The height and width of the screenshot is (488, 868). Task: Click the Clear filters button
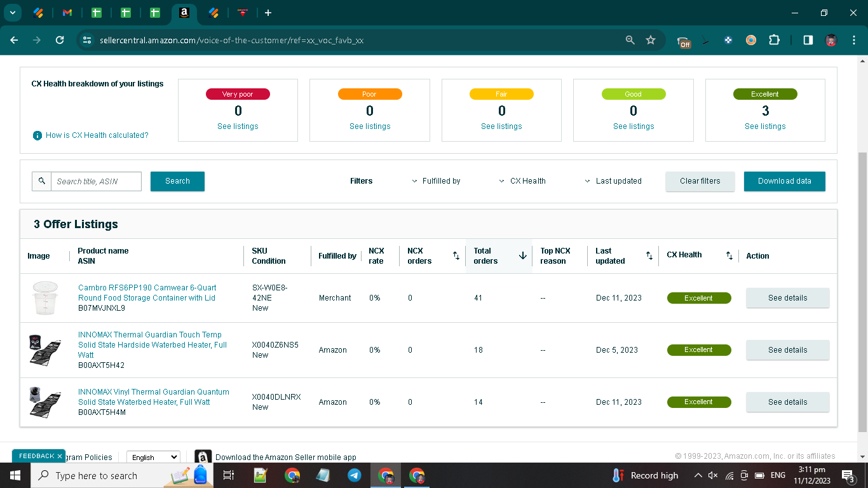tap(700, 181)
